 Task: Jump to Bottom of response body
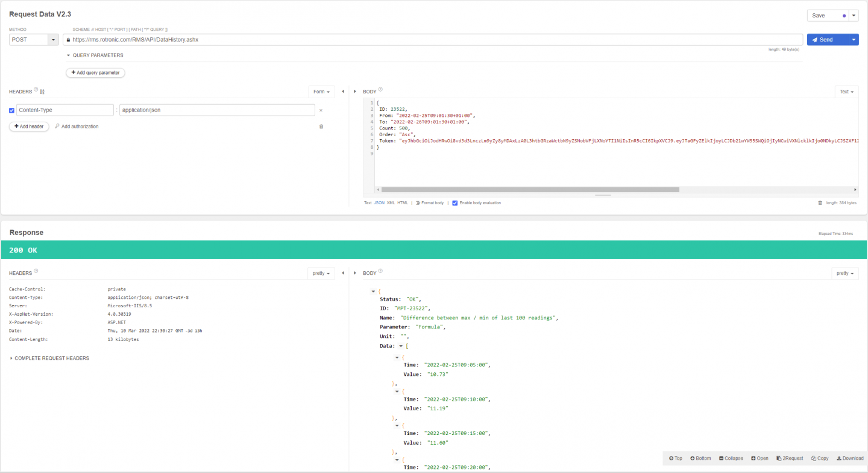pyautogui.click(x=700, y=459)
